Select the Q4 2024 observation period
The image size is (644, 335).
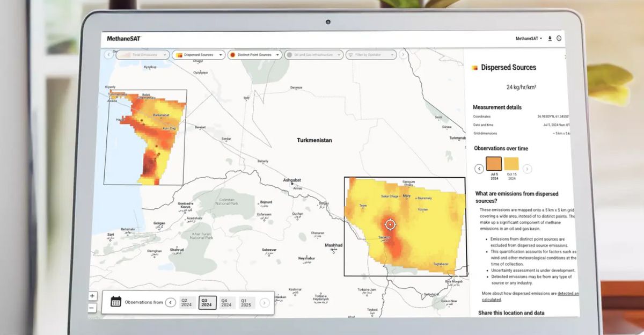[226, 303]
